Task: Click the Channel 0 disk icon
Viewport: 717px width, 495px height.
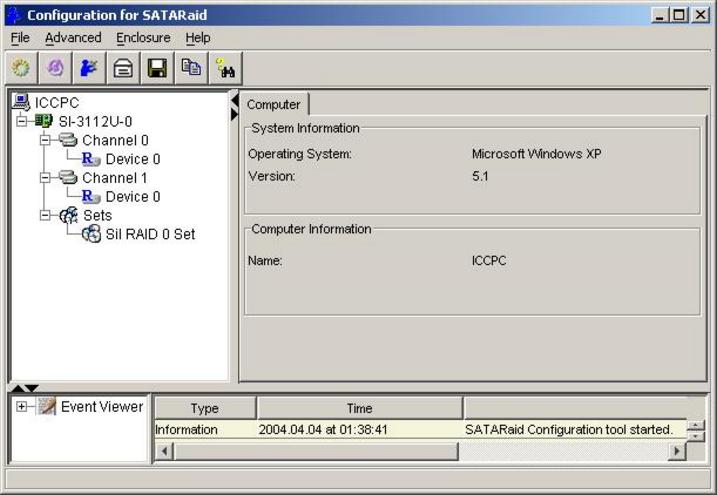Action: pyautogui.click(x=68, y=139)
